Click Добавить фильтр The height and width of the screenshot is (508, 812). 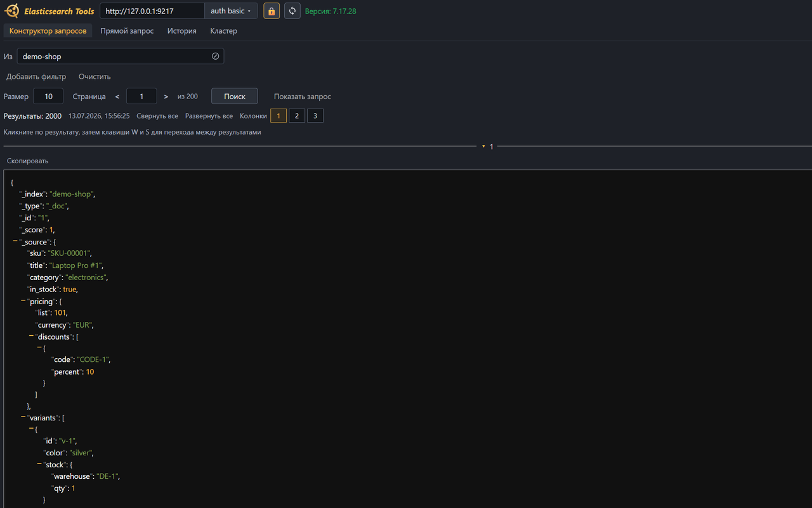tap(36, 76)
